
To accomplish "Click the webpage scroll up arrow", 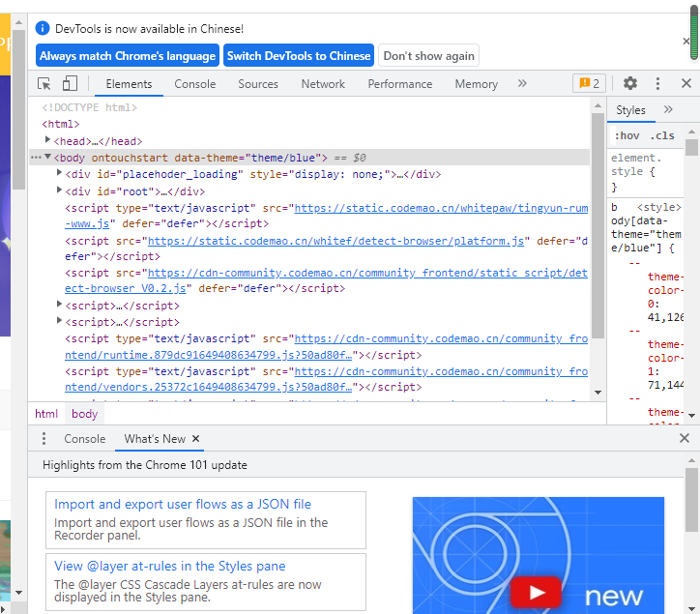I will 18,22.
